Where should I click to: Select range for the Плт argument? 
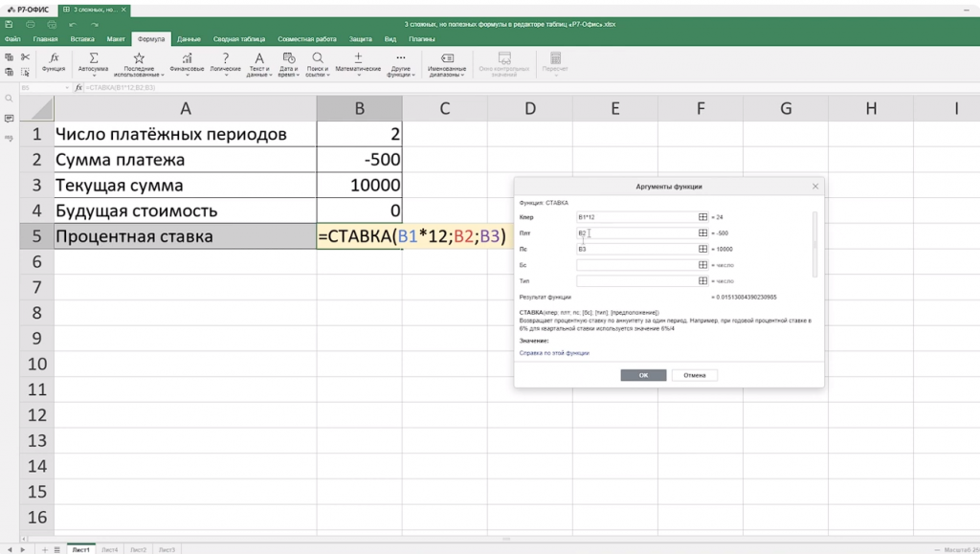tap(702, 233)
